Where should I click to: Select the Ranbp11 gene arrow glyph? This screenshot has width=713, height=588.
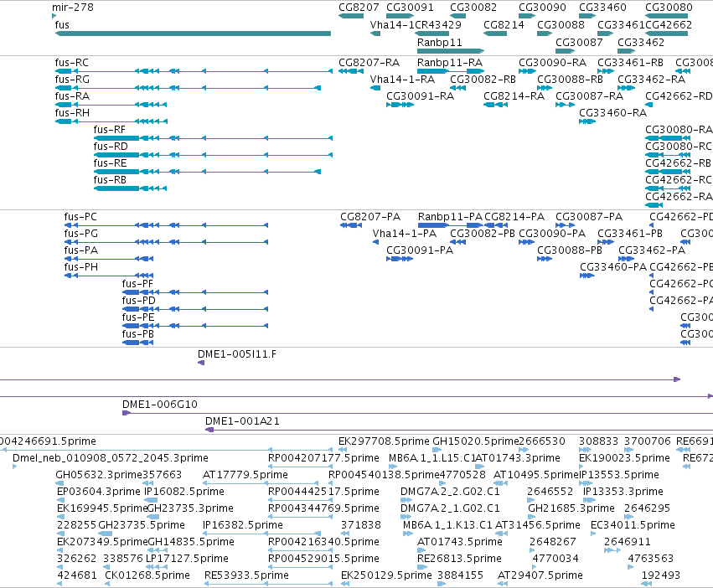(451, 51)
